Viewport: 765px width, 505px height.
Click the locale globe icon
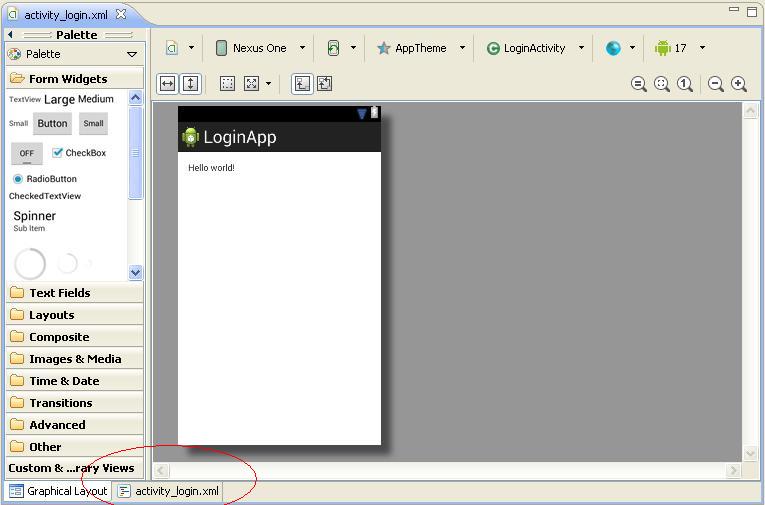coord(613,48)
